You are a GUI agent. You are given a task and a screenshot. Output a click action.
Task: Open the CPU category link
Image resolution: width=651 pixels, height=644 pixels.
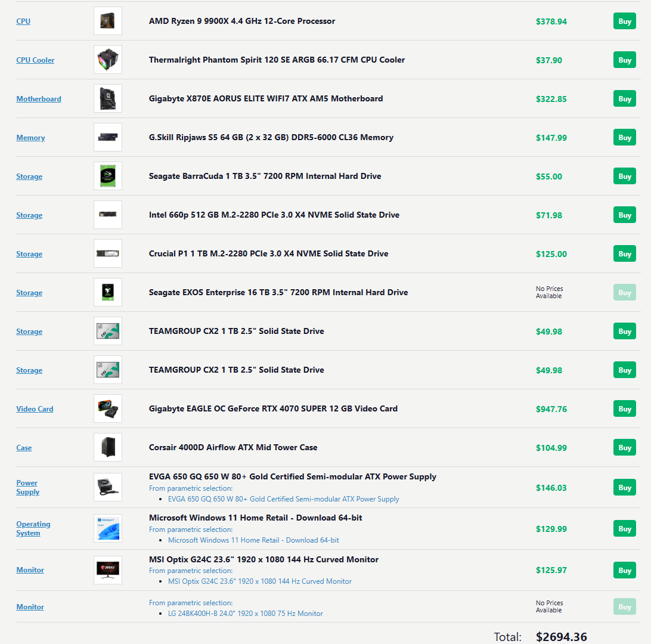tap(23, 21)
